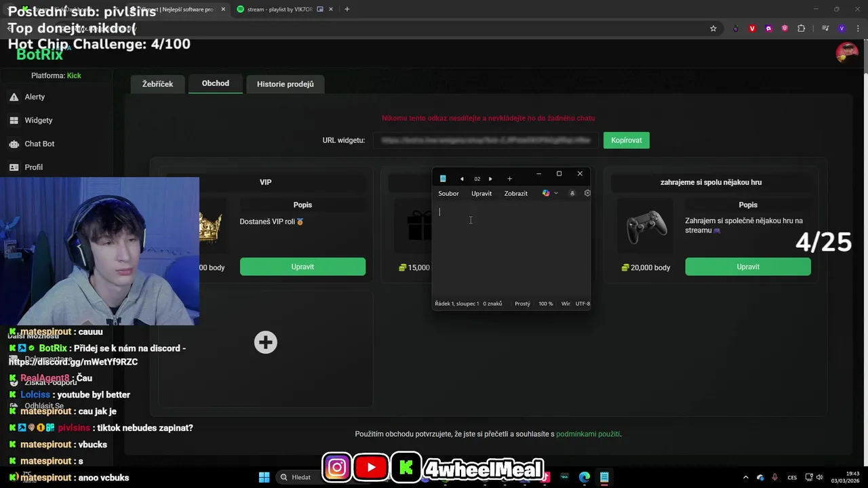Bookmark this page with the star icon
The image size is (868, 488).
click(x=713, y=28)
